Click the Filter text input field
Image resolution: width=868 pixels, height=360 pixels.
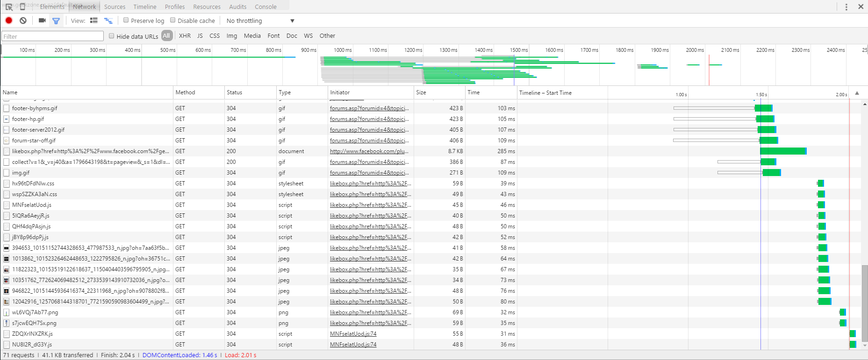tap(52, 36)
